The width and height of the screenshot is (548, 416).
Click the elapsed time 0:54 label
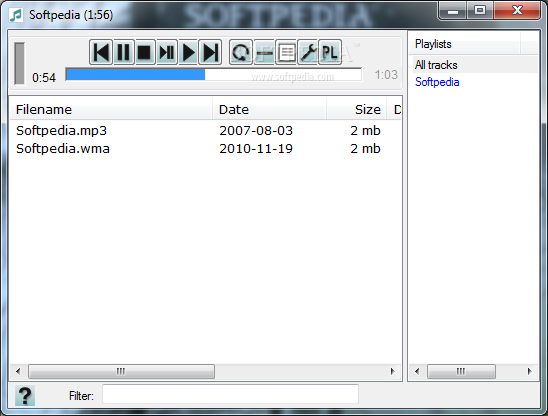[x=44, y=78]
